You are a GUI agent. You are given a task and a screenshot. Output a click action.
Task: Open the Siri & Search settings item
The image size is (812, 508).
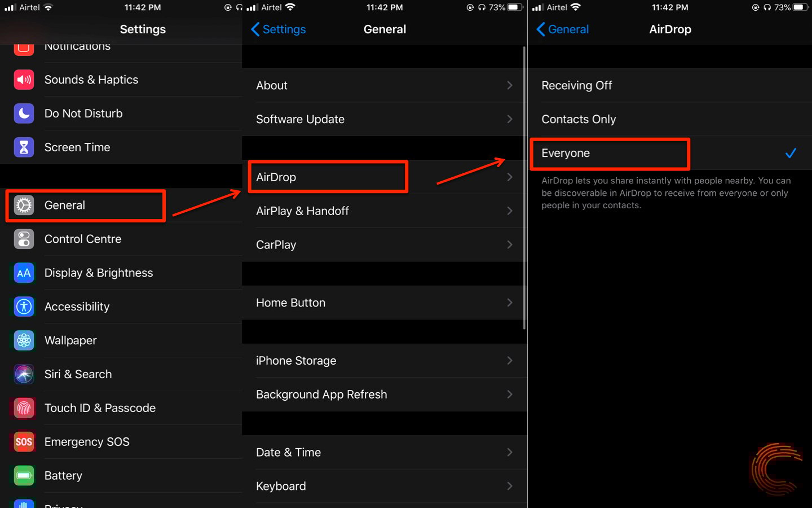click(78, 374)
